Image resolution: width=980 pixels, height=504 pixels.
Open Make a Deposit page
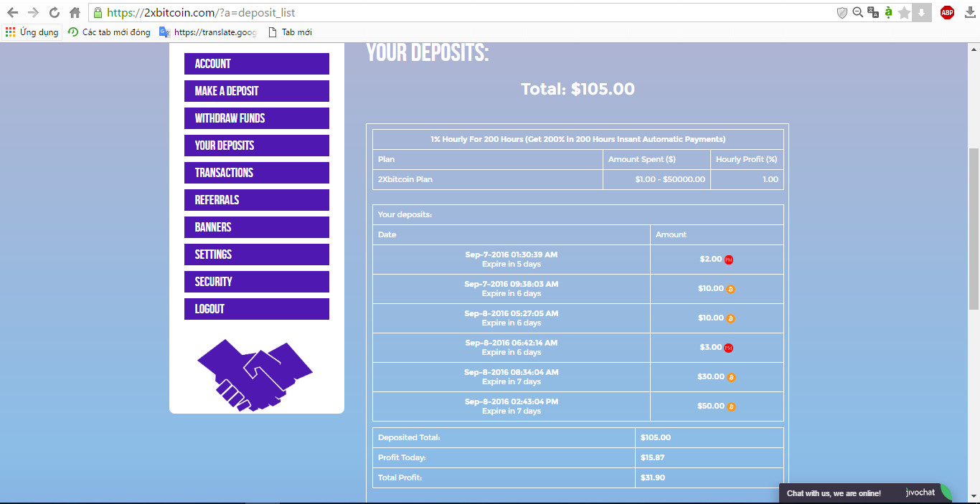(257, 91)
